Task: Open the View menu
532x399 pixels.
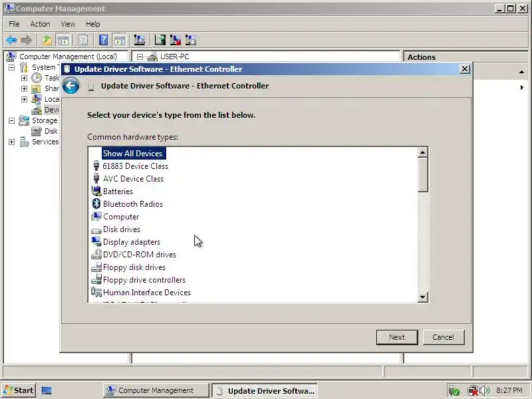Action: tap(68, 24)
